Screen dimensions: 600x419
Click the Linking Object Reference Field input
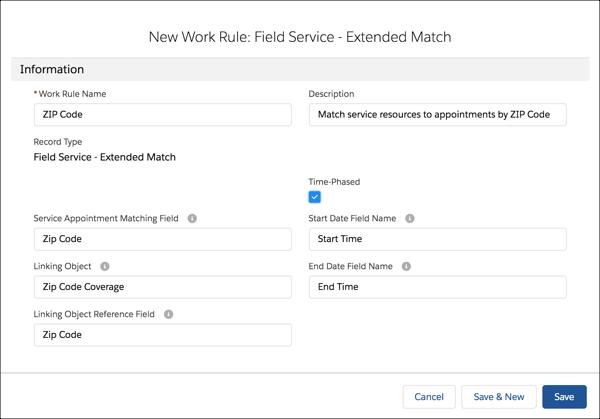coord(163,335)
